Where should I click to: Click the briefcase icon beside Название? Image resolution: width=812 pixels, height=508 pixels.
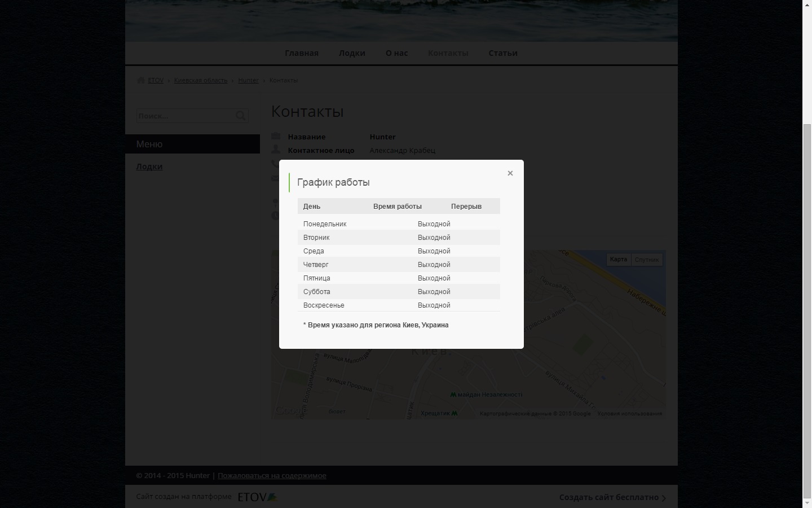coord(276,136)
